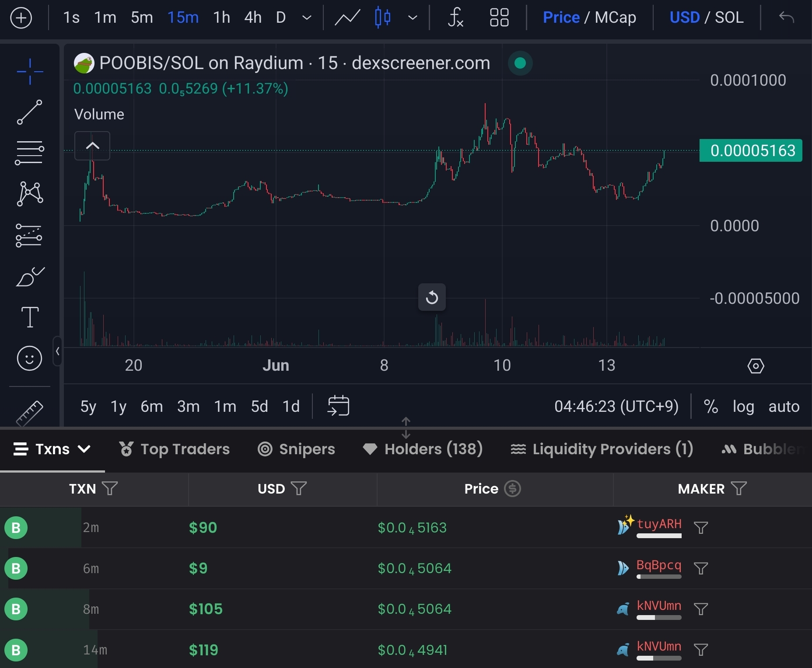Collapse the indicator legend chevron
The width and height of the screenshot is (812, 668).
pos(92,146)
